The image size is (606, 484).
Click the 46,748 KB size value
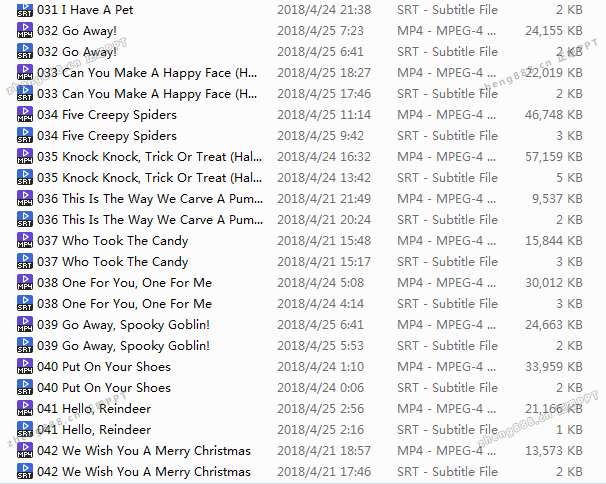coord(553,114)
